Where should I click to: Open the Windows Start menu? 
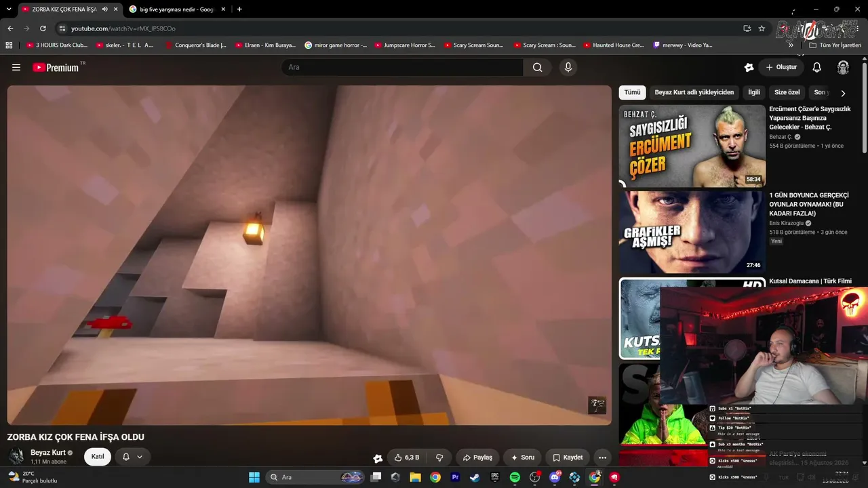(254, 477)
